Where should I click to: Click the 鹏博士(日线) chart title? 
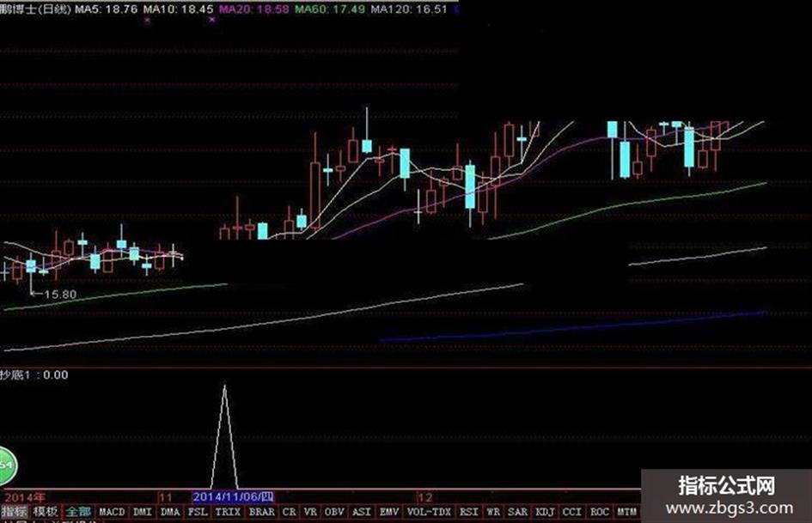[35, 9]
